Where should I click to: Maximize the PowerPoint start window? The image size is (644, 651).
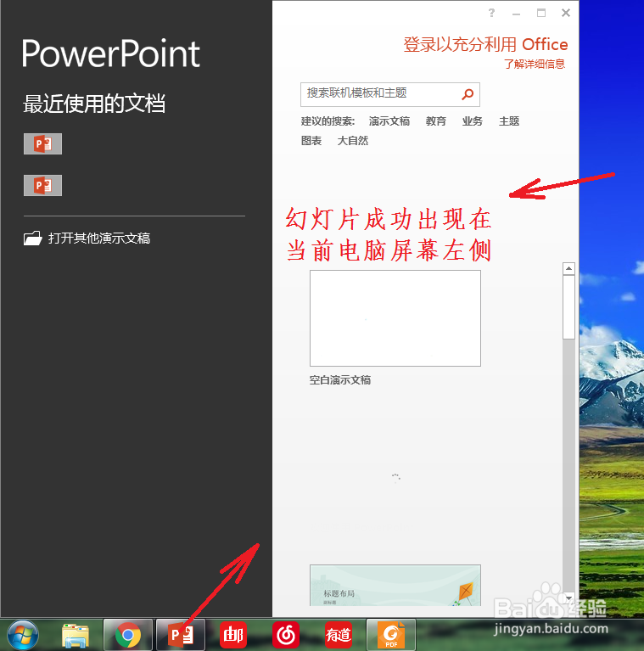click(541, 13)
